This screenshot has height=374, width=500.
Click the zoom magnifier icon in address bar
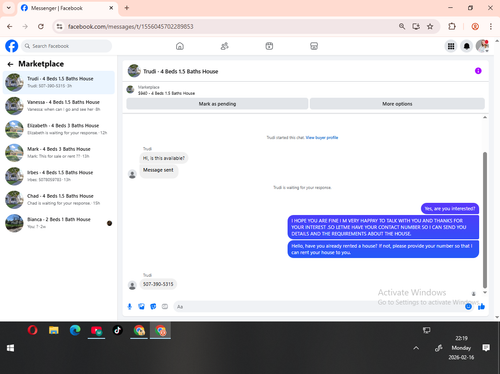(402, 26)
